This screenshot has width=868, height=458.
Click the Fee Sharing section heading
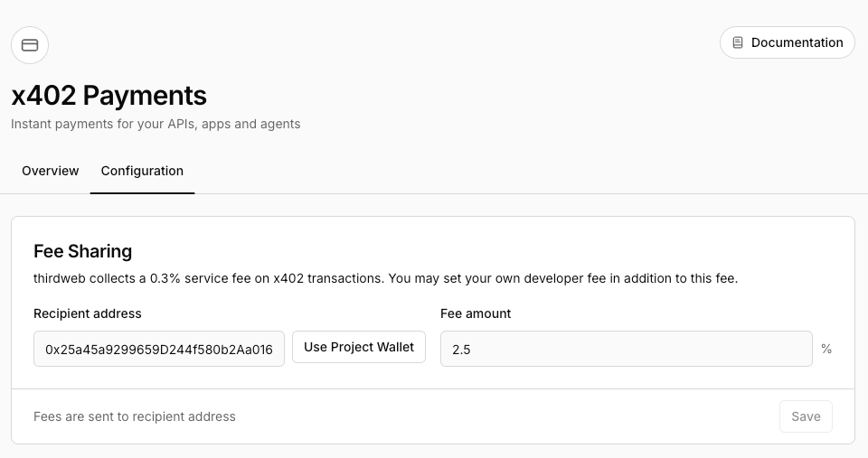pos(83,251)
